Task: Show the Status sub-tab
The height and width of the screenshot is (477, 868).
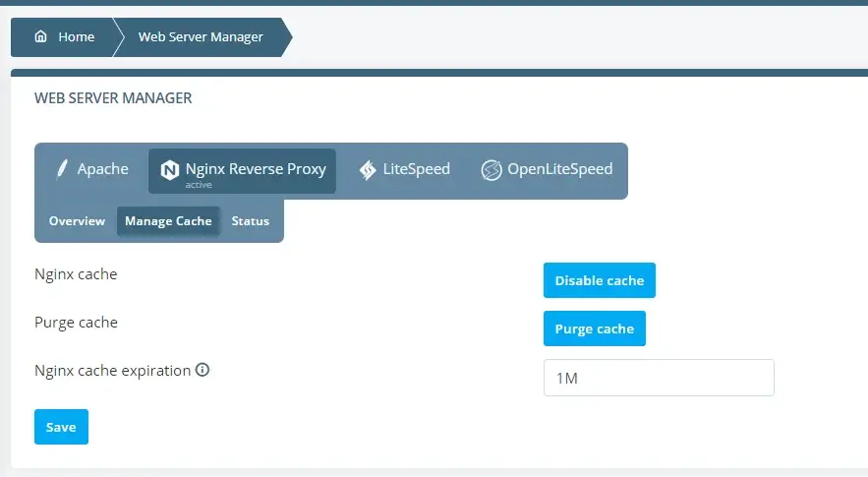Action: point(250,221)
